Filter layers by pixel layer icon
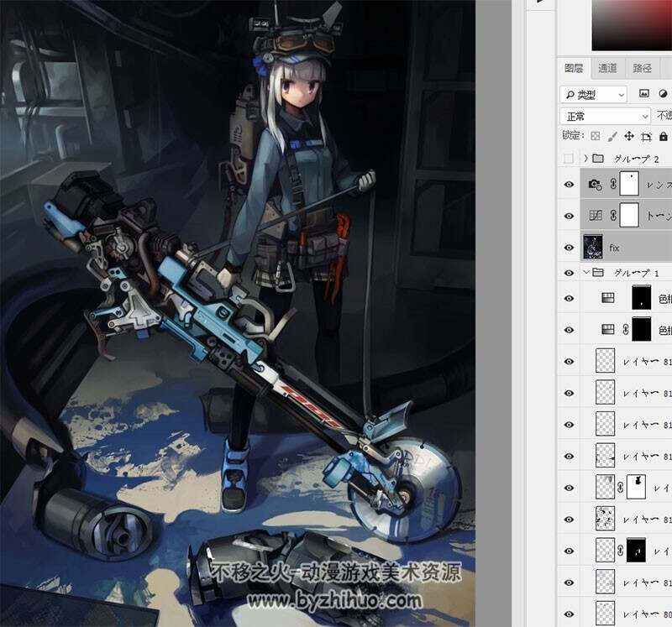 click(643, 94)
